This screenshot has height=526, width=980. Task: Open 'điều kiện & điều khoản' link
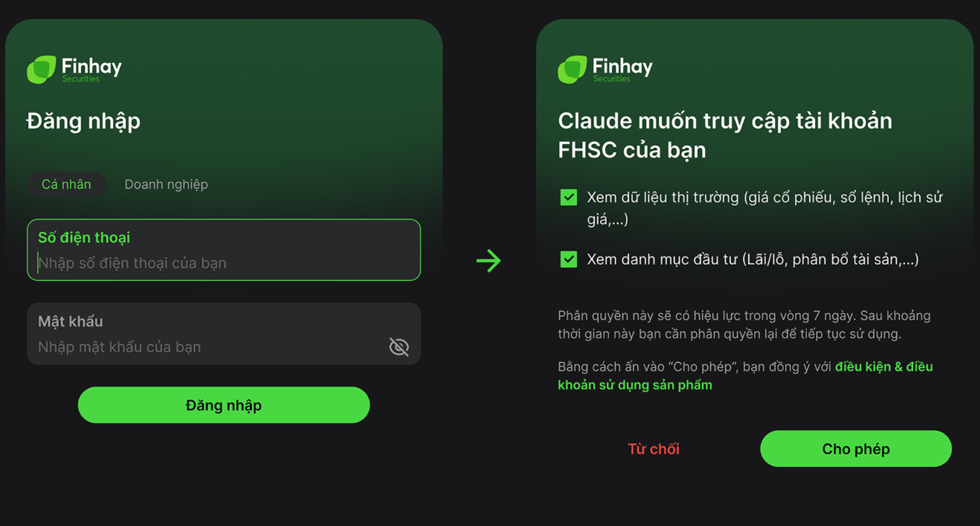point(745,375)
